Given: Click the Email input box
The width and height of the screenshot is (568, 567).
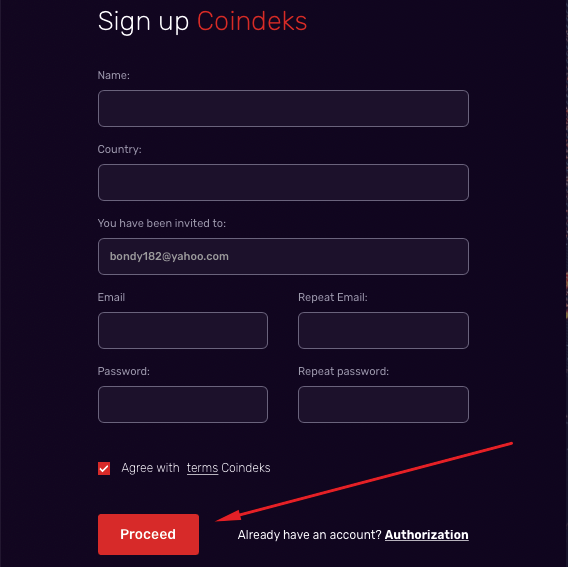Looking at the screenshot, I should (183, 330).
